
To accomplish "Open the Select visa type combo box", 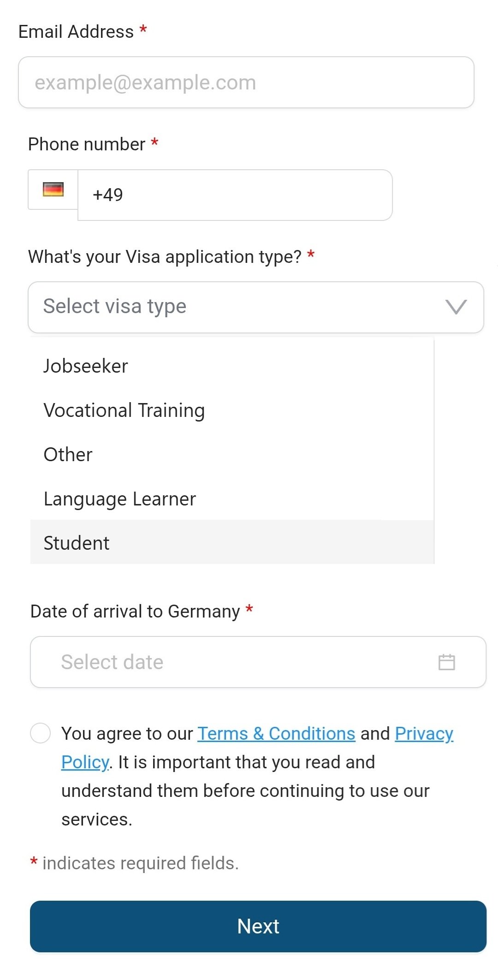I will pos(256,307).
